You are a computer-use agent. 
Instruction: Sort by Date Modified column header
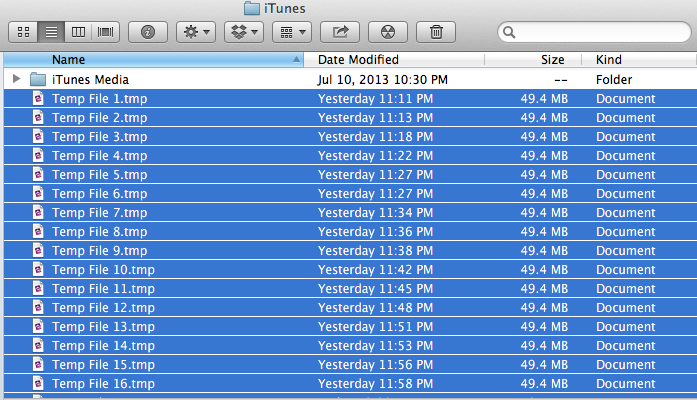(394, 60)
